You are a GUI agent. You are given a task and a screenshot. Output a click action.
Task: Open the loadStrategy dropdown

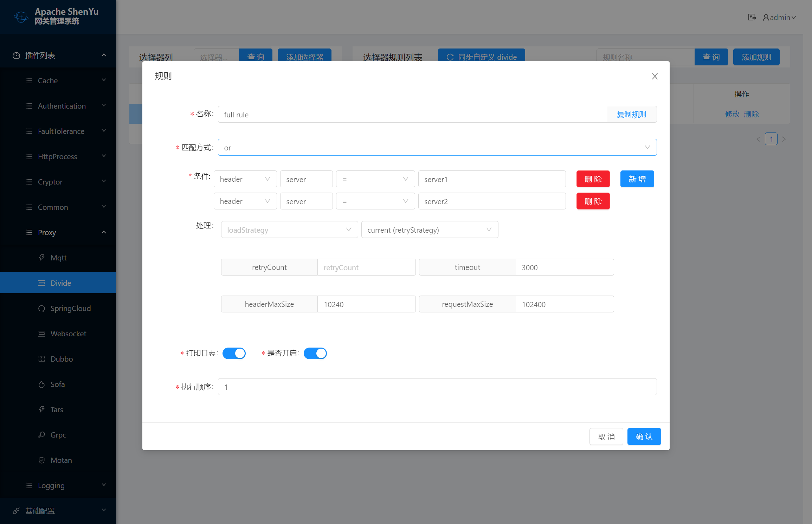pyautogui.click(x=289, y=229)
